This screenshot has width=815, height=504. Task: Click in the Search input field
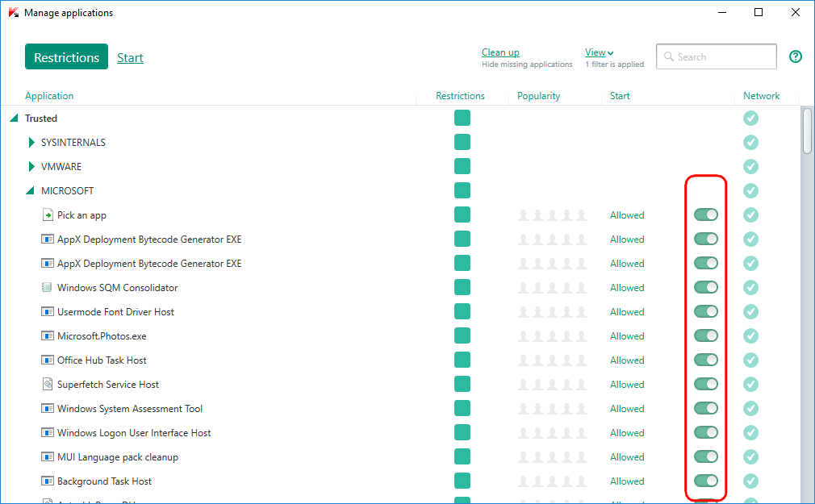pyautogui.click(x=717, y=56)
